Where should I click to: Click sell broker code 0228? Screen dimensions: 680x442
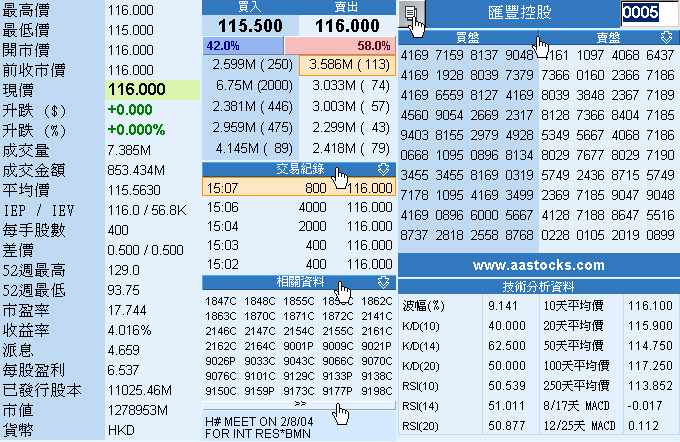point(555,235)
